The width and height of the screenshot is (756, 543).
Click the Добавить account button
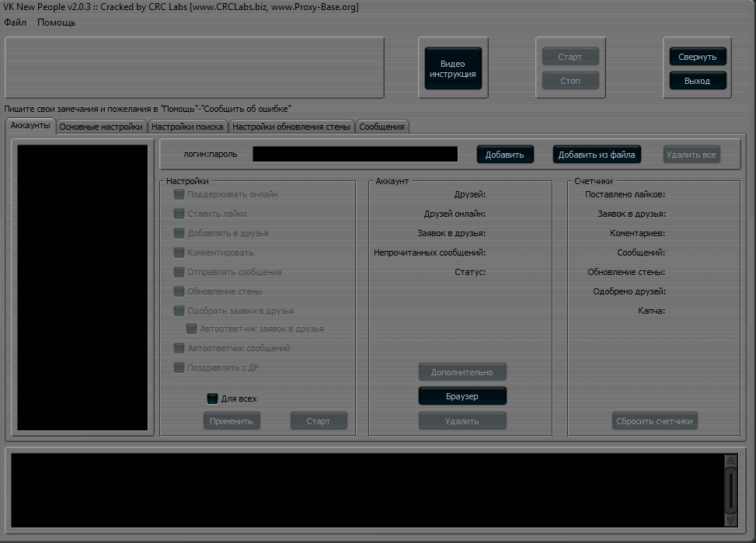(x=505, y=155)
